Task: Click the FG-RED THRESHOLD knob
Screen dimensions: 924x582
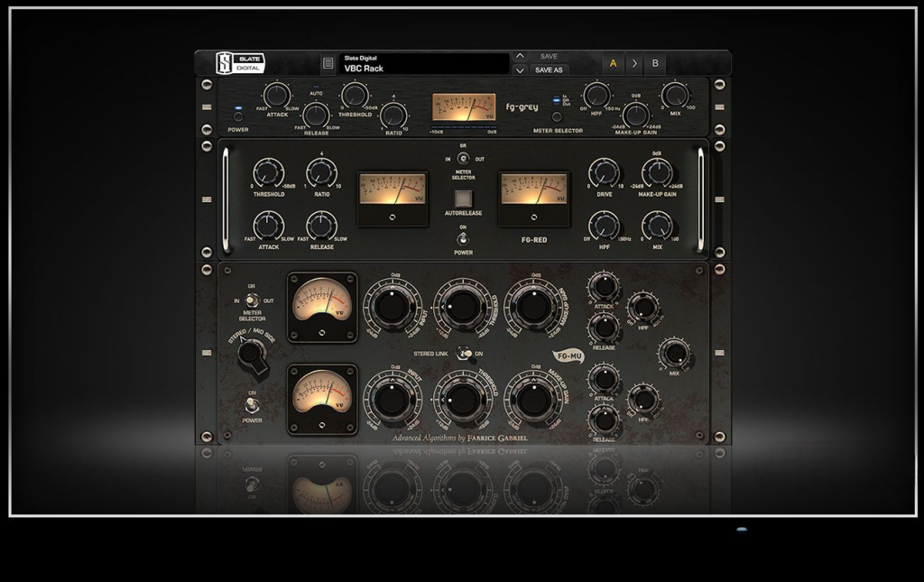Action: click(x=268, y=173)
